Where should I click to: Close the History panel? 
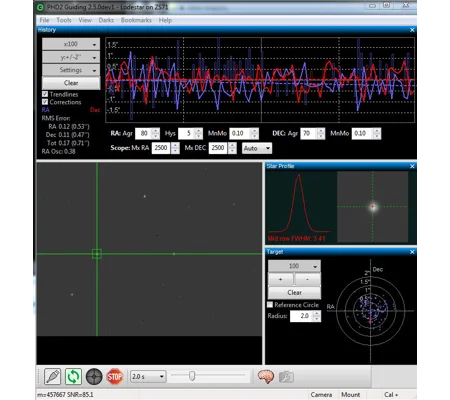(x=412, y=30)
